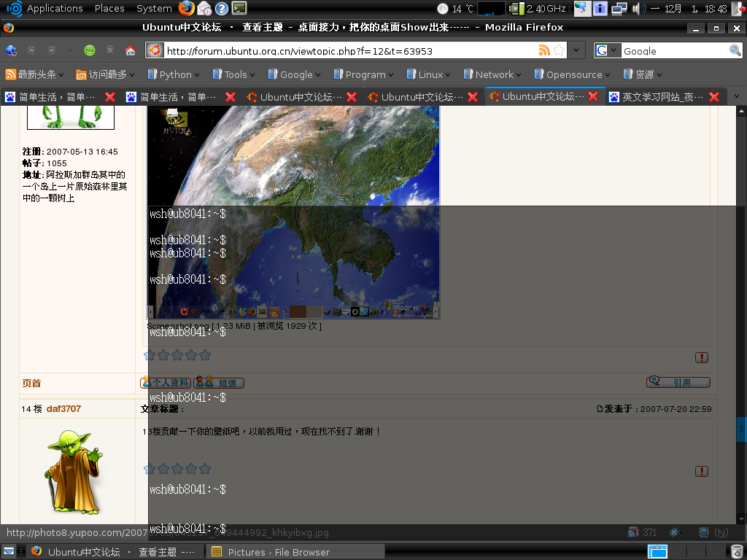Click the Google search box

coord(675,50)
